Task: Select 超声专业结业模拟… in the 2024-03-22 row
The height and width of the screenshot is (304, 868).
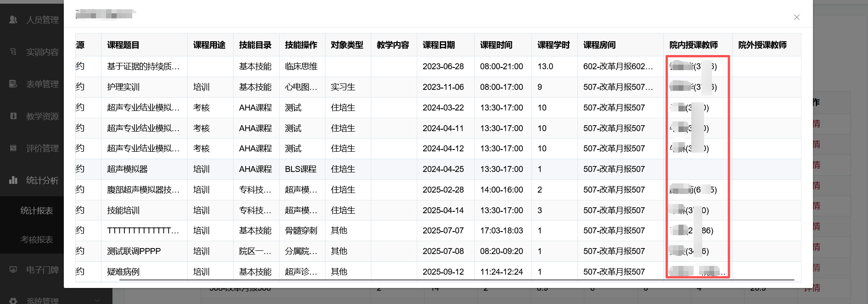Action: click(143, 108)
